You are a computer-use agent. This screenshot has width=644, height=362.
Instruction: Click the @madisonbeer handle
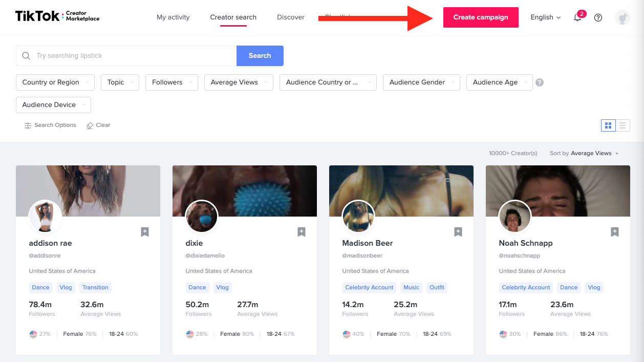(362, 256)
